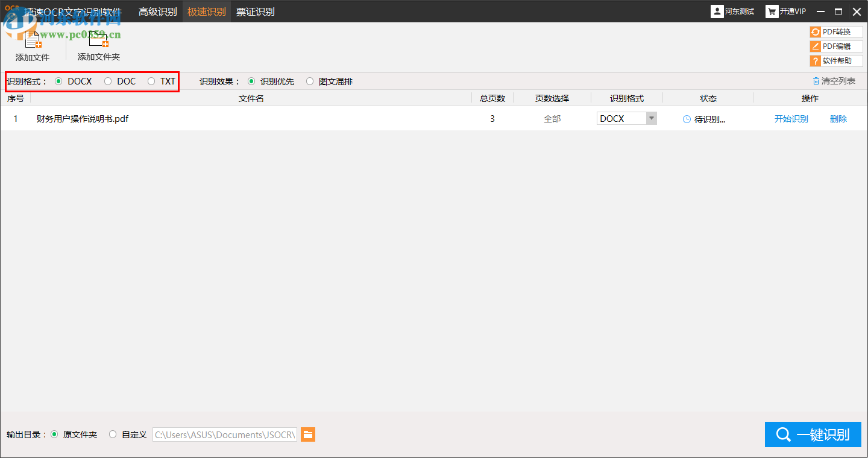
Task: Open the PDF转换 conversion tool
Action: point(836,31)
